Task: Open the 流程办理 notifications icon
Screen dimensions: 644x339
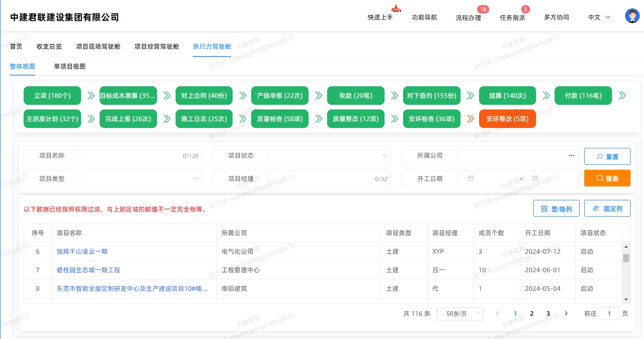Action: 468,17
